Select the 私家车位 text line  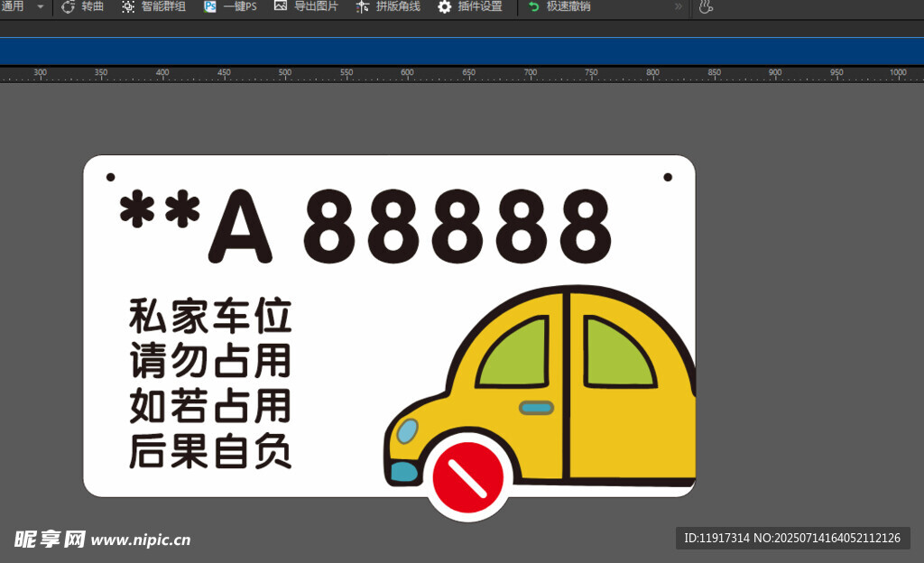tap(210, 318)
